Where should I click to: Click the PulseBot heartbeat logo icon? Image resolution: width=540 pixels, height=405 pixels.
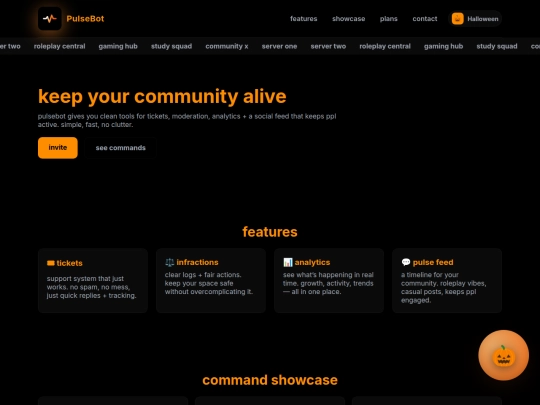point(50,19)
